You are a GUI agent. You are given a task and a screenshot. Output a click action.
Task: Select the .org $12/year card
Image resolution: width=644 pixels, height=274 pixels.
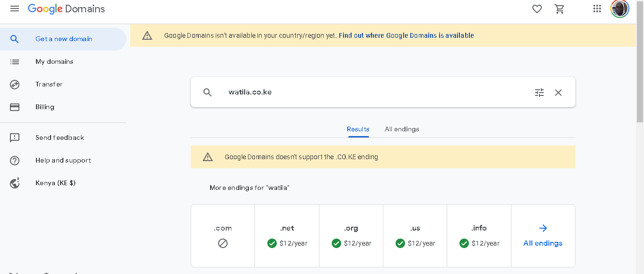tap(351, 236)
